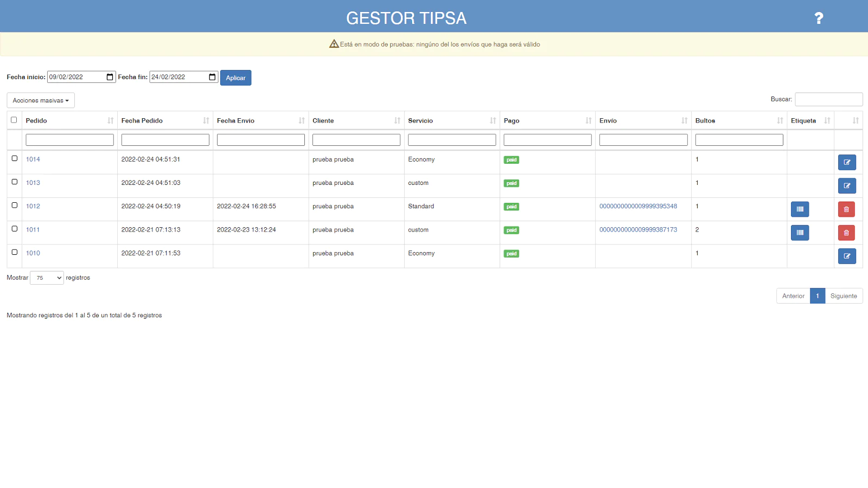The image size is (868, 488).
Task: Print barcode label for order 1012
Action: point(800,209)
